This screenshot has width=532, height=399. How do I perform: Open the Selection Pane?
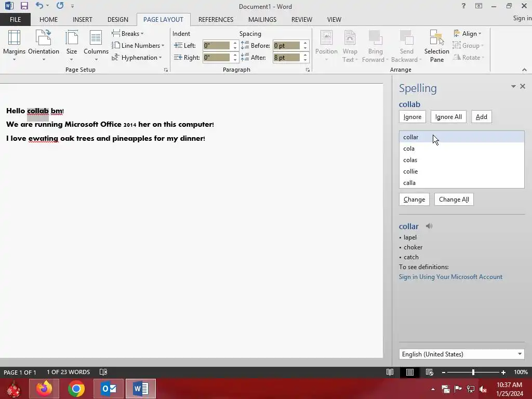point(436,46)
